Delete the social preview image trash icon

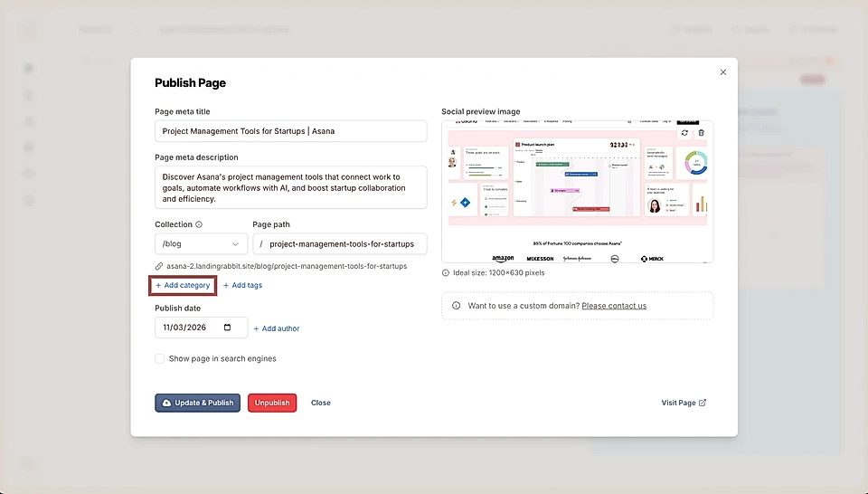(702, 133)
